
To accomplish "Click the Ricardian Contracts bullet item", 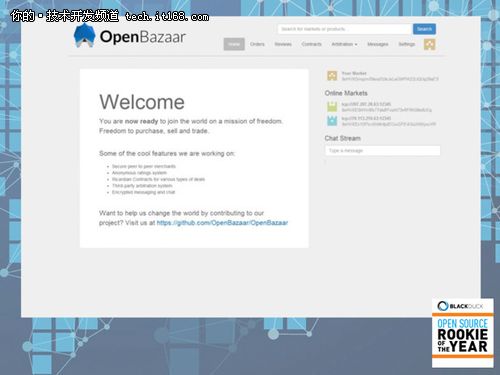I will click(158, 179).
